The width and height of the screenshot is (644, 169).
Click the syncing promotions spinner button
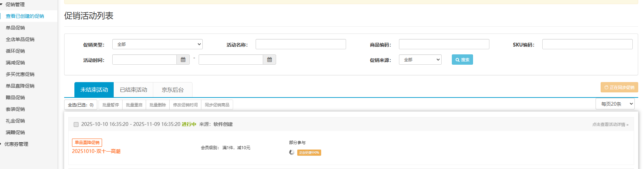coord(619,88)
